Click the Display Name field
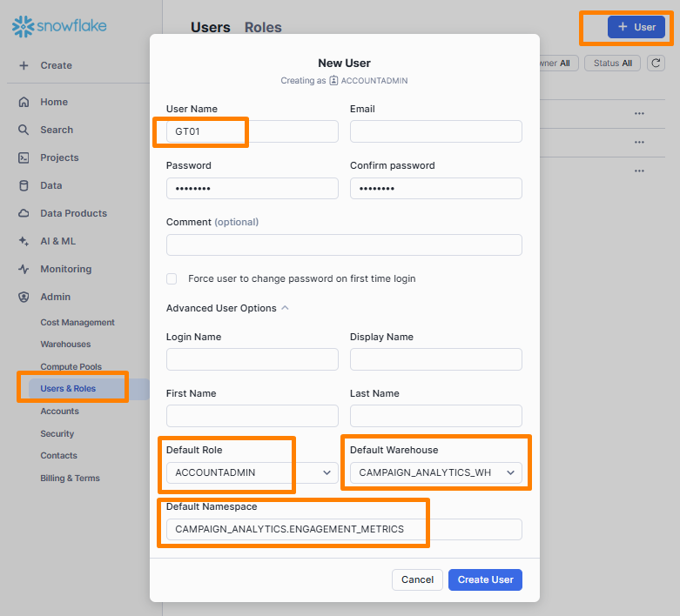 (x=436, y=359)
